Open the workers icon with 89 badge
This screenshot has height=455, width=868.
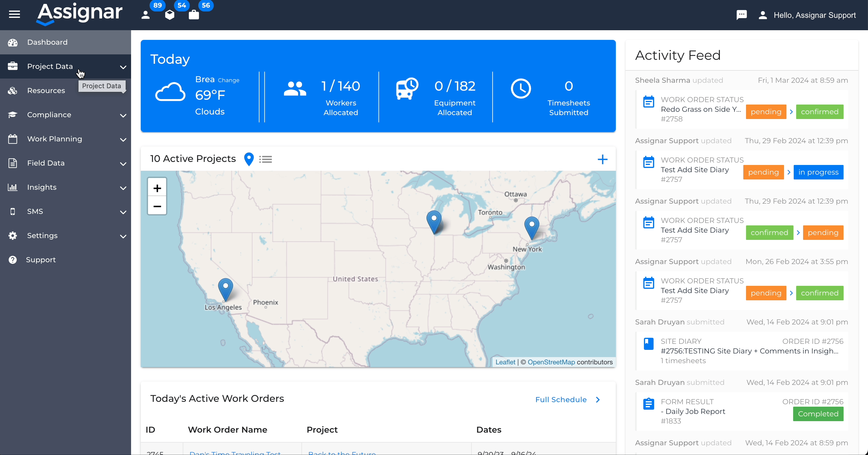pyautogui.click(x=146, y=15)
